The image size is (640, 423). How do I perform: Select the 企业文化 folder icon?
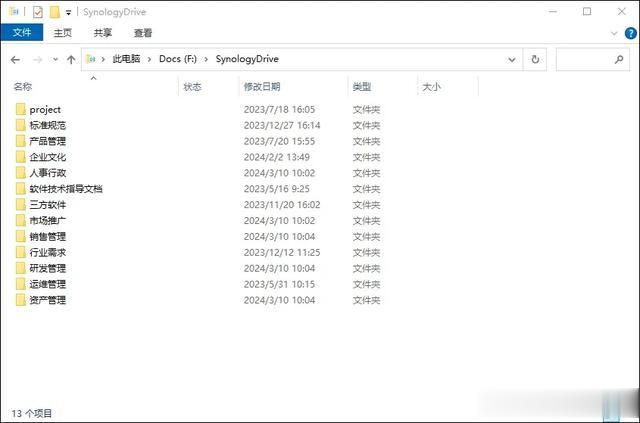[x=21, y=157]
